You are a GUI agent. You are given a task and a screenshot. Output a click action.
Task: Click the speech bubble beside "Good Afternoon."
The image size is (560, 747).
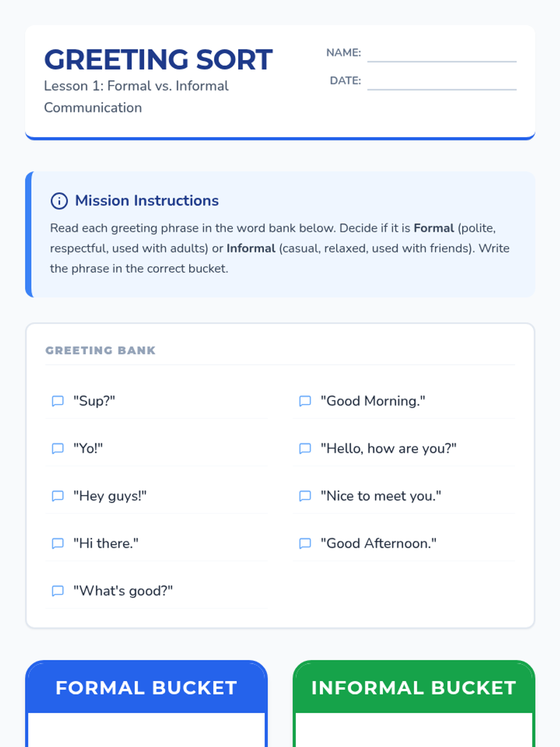coord(305,543)
